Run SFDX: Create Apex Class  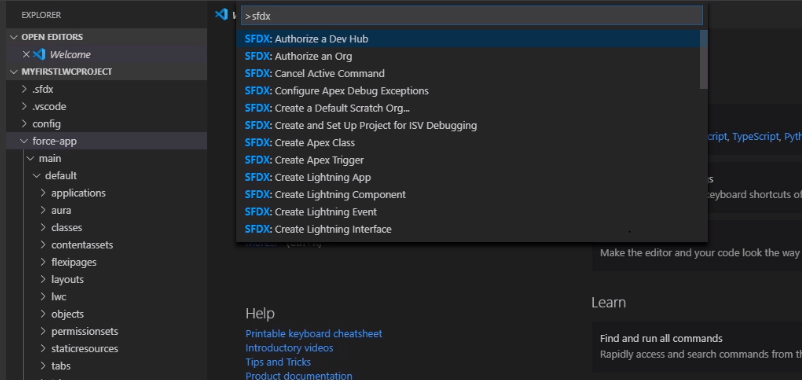[300, 143]
